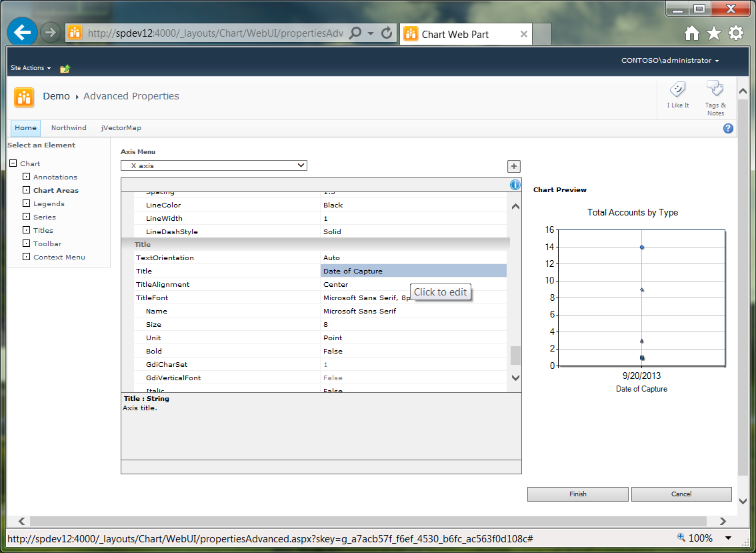
Task: Click the LineDashStyle value Solid
Action: [x=414, y=231]
